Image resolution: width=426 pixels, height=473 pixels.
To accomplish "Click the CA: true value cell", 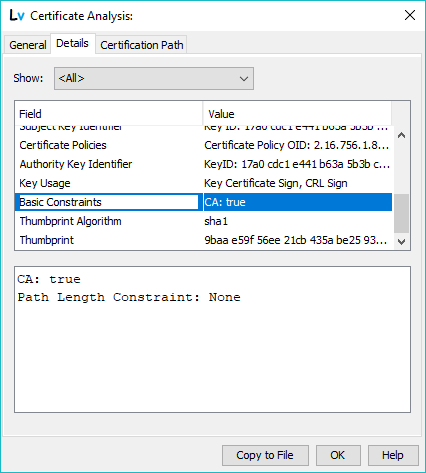I will [x=297, y=202].
